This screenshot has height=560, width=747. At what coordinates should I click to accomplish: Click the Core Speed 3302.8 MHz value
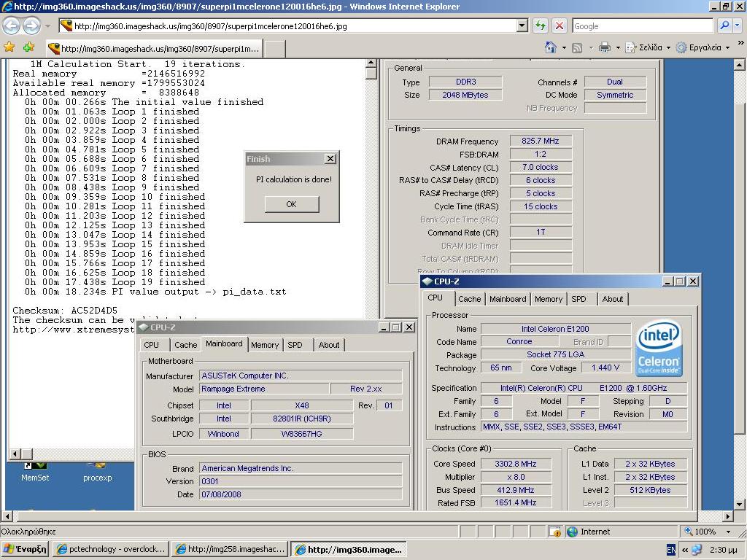coord(516,464)
